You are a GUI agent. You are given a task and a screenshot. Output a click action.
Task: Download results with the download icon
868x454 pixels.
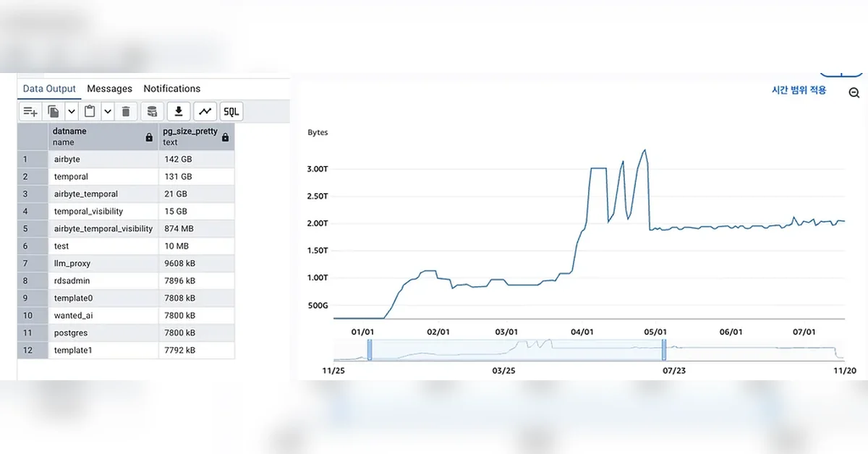(179, 111)
